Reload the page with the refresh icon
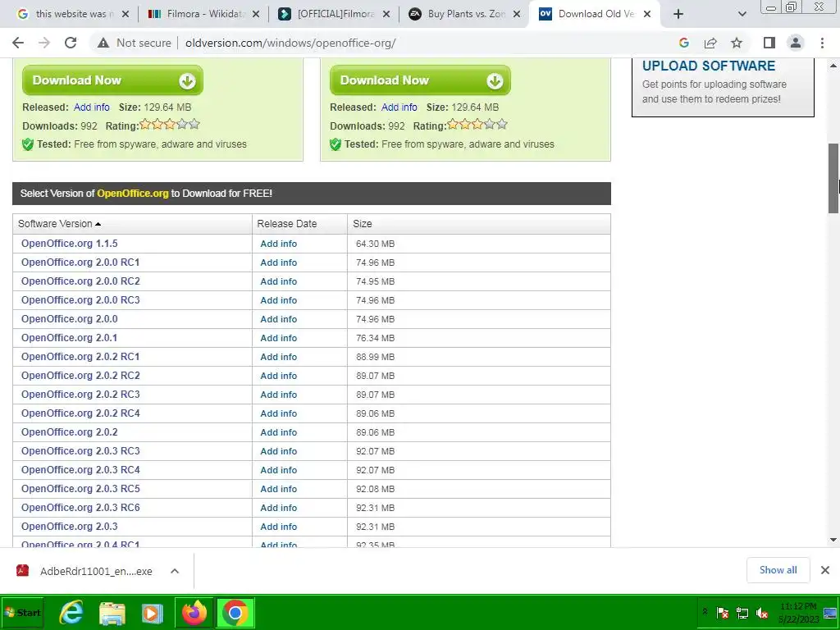 [71, 43]
